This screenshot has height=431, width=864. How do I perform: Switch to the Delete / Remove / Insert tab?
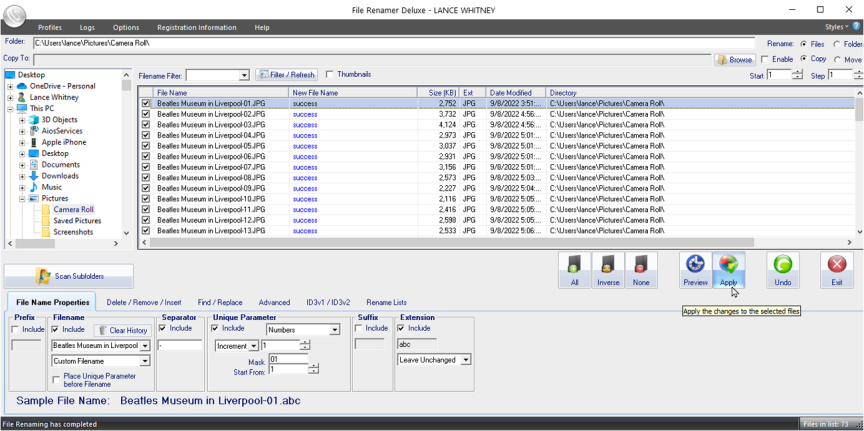coord(144,302)
